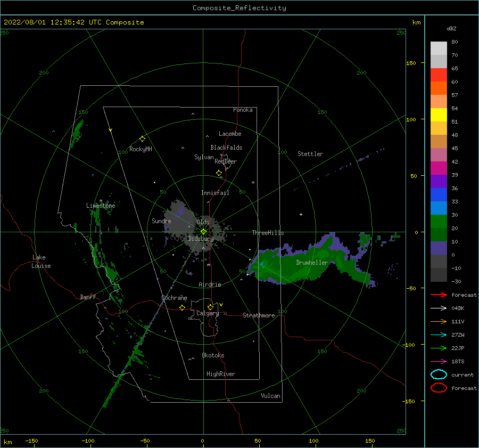Select the orange 111V arrow icon

pos(439,321)
